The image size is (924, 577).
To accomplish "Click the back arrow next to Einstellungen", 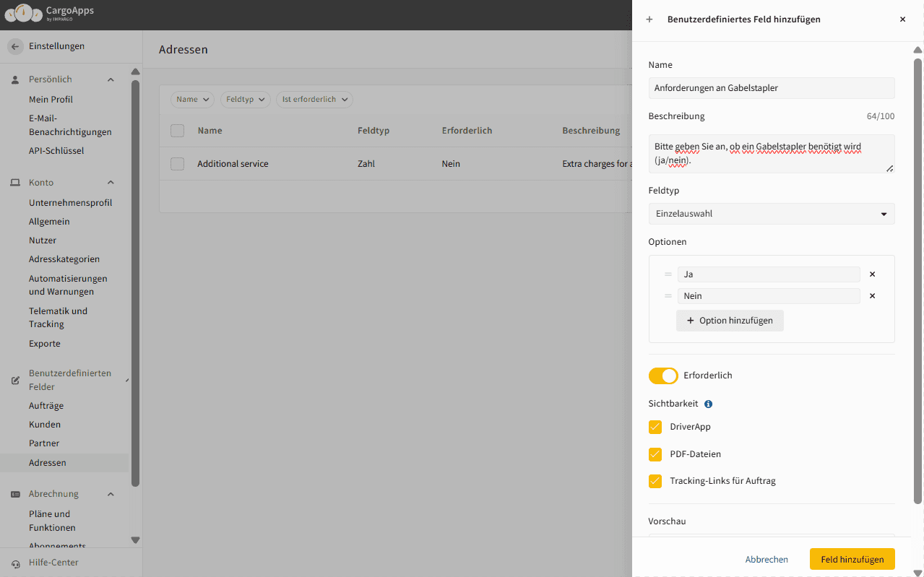I will (15, 46).
